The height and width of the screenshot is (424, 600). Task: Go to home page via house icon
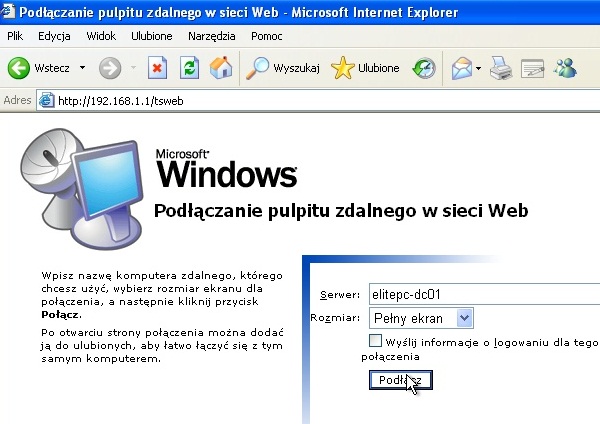coord(221,68)
